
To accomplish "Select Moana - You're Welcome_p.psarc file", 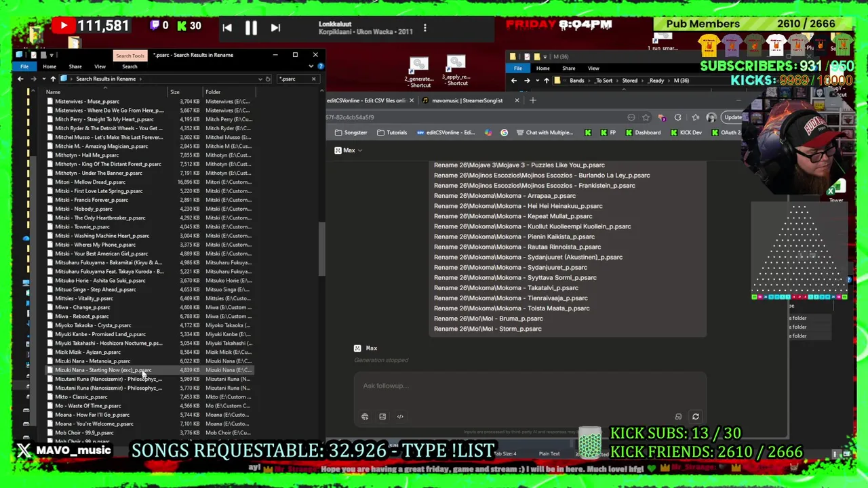I will tap(94, 424).
